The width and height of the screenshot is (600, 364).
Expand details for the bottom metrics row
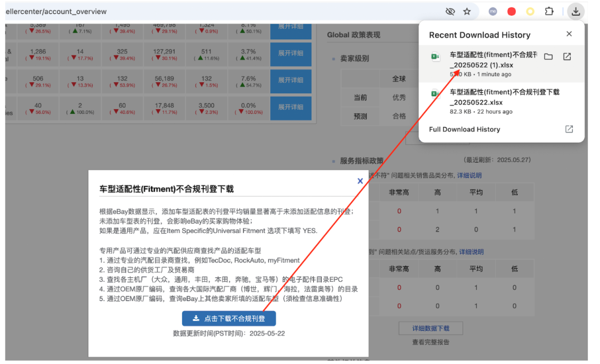pos(291,108)
